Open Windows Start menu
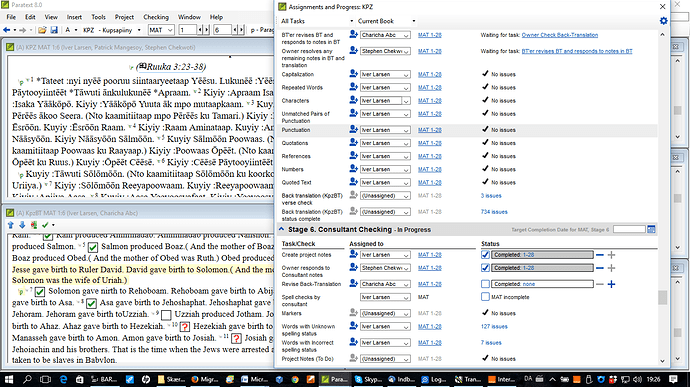This screenshot has height=387, width=690. (x=8, y=379)
